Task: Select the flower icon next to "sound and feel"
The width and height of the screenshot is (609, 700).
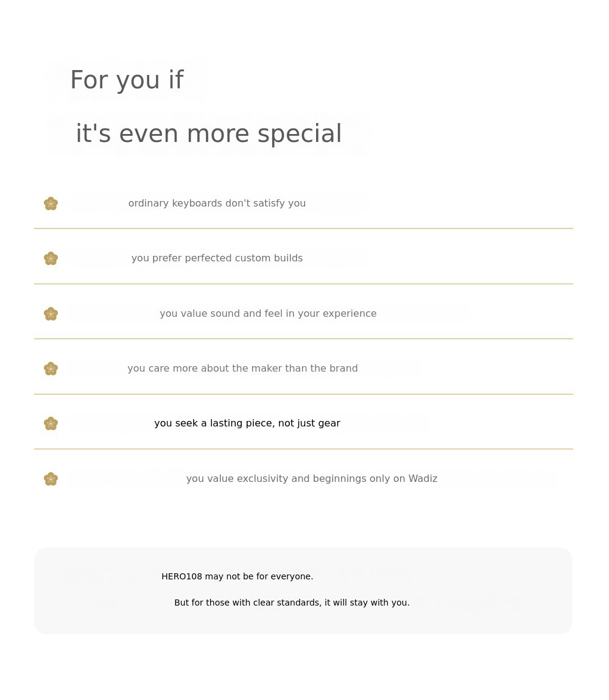Action: (x=51, y=314)
